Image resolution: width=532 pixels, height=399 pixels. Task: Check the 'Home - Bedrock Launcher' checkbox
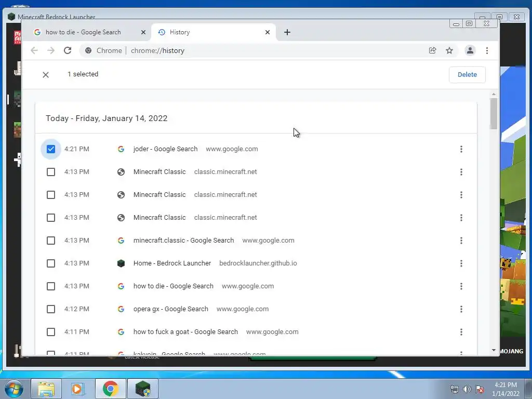pos(51,263)
